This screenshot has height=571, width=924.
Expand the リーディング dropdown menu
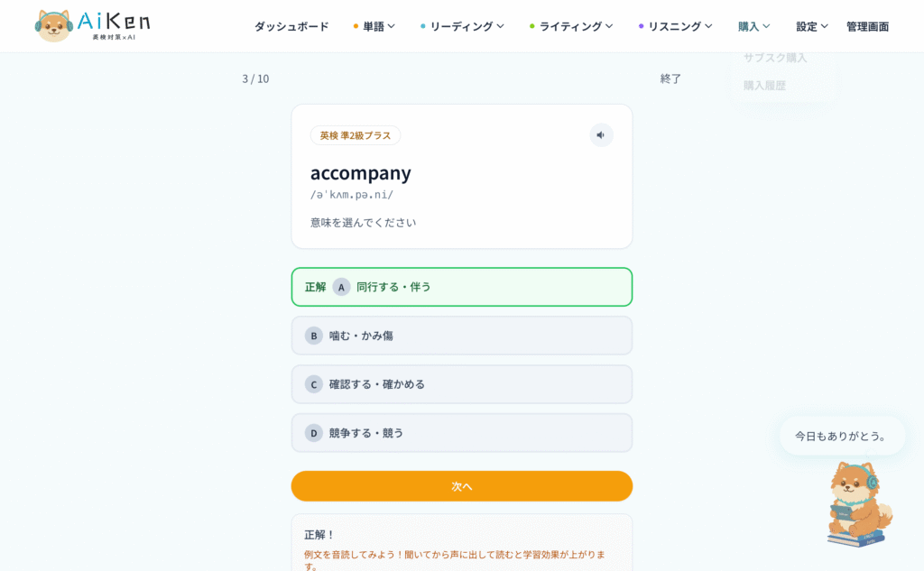(462, 26)
